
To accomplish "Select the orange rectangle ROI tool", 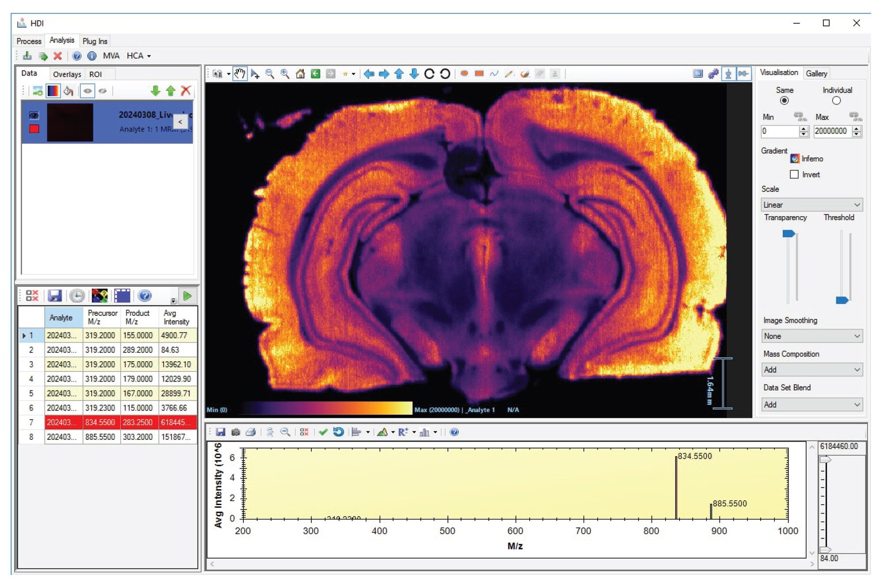I will (x=479, y=74).
